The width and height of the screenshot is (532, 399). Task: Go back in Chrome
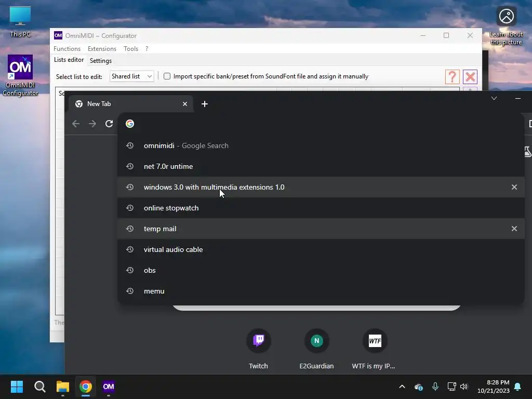(76, 124)
